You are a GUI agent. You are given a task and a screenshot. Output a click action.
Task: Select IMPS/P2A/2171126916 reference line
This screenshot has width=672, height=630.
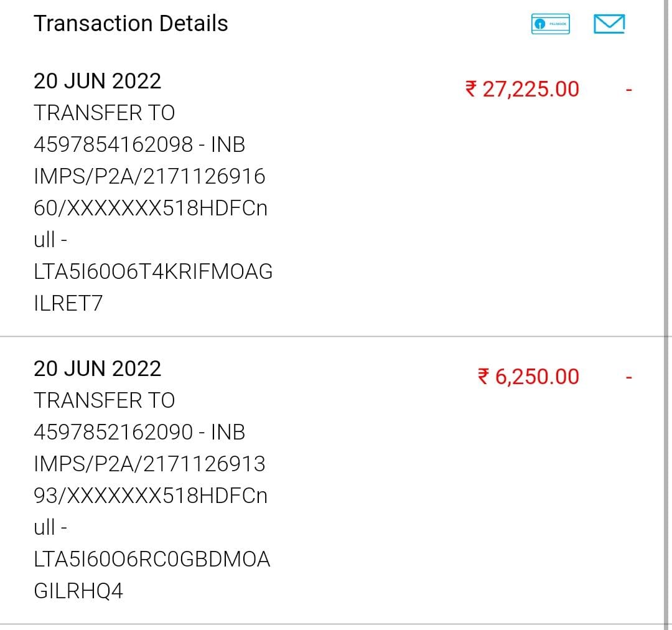click(x=149, y=176)
